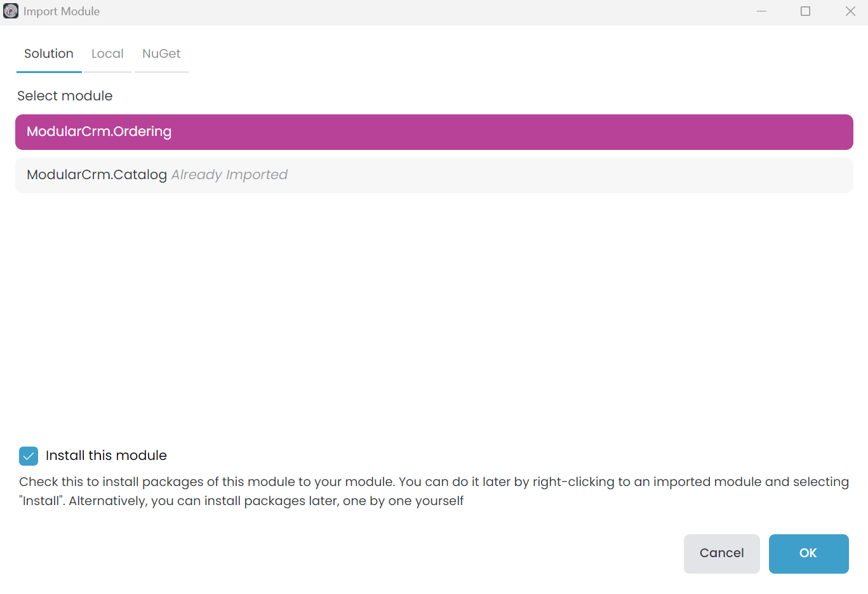
Task: Switch to the NuGet tab
Action: coord(161,53)
